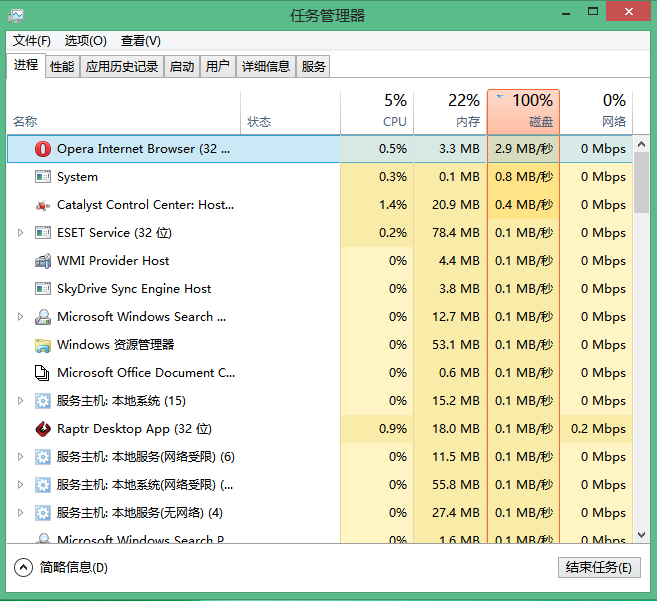
Task: Sort by the 100% 磁盘 column header
Action: [523, 112]
